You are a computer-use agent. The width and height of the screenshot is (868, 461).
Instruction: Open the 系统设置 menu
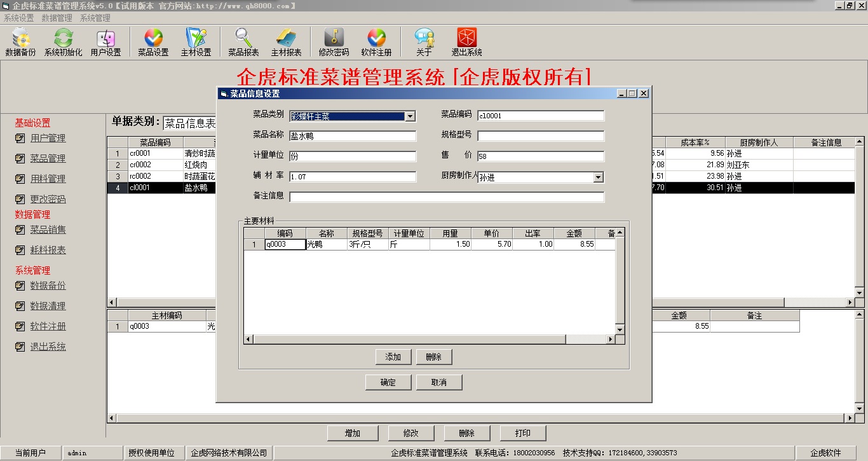click(19, 18)
